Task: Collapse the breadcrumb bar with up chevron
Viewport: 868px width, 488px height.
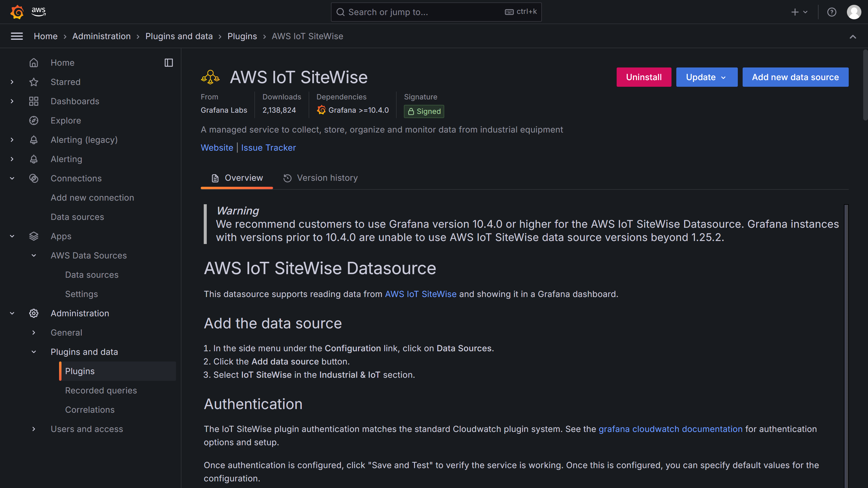Action: (853, 36)
